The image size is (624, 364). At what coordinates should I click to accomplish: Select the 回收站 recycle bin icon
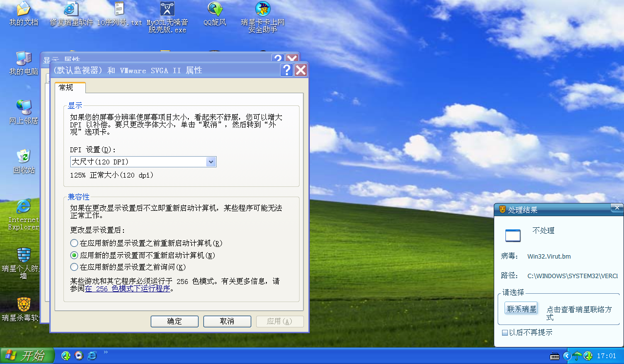click(x=23, y=162)
